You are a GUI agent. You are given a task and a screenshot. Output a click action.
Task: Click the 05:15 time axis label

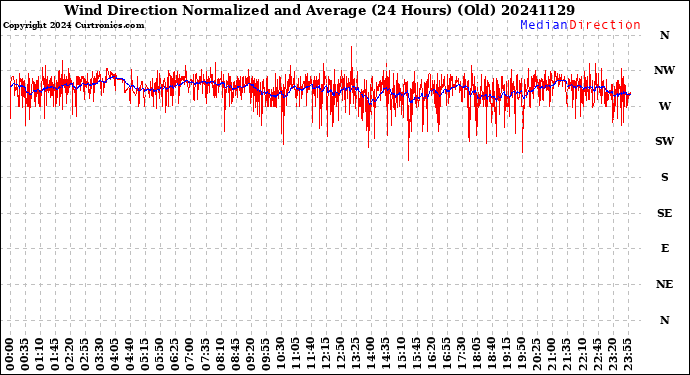click(x=145, y=354)
